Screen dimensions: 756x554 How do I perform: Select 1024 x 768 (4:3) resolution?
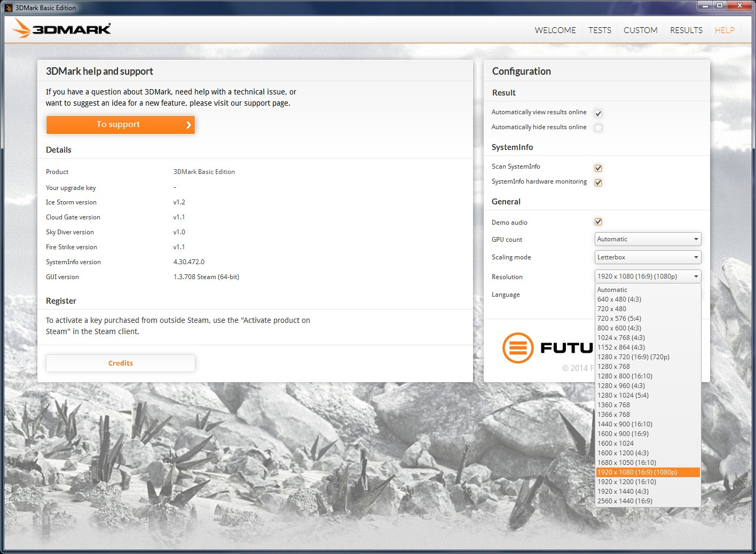click(x=648, y=338)
